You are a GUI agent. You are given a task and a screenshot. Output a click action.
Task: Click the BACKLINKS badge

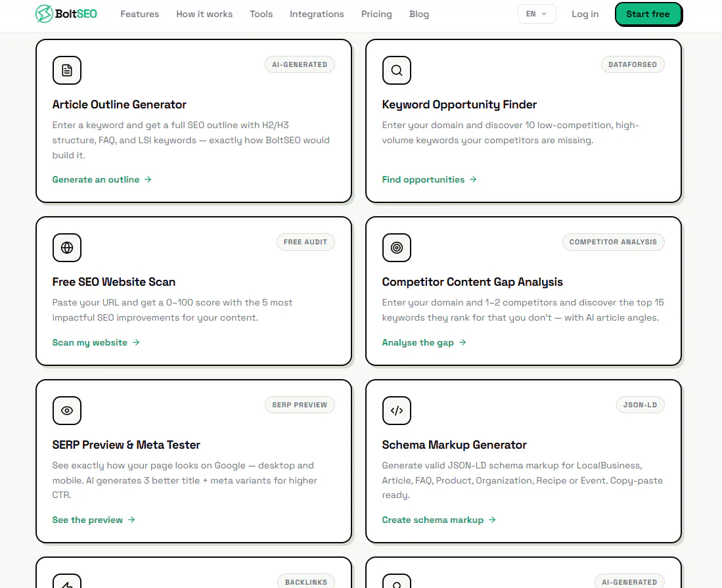point(305,581)
